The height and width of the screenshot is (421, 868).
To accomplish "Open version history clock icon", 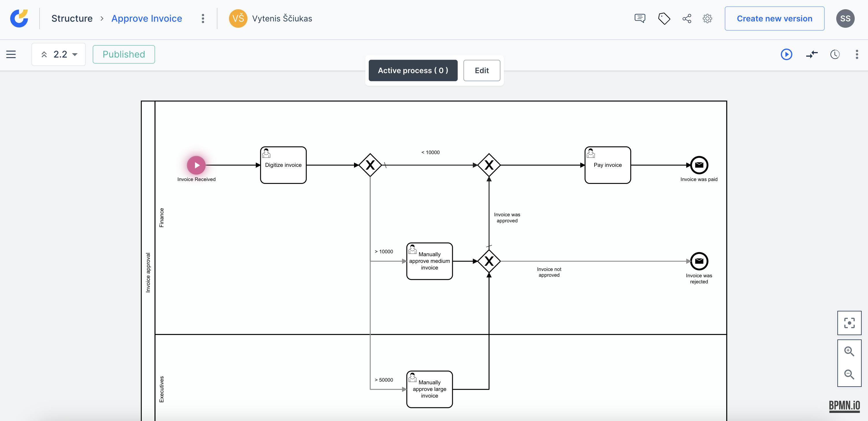I will [x=835, y=54].
